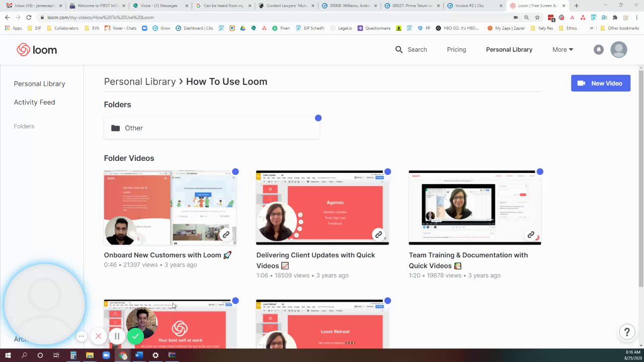This screenshot has height=362, width=644.
Task: Go back in the browser
Action: pos(7,17)
